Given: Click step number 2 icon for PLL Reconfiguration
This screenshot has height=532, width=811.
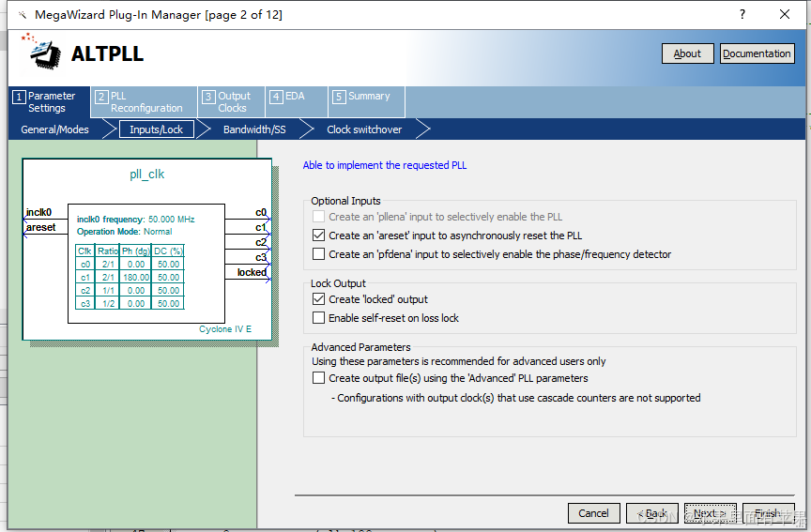Looking at the screenshot, I should [101, 97].
